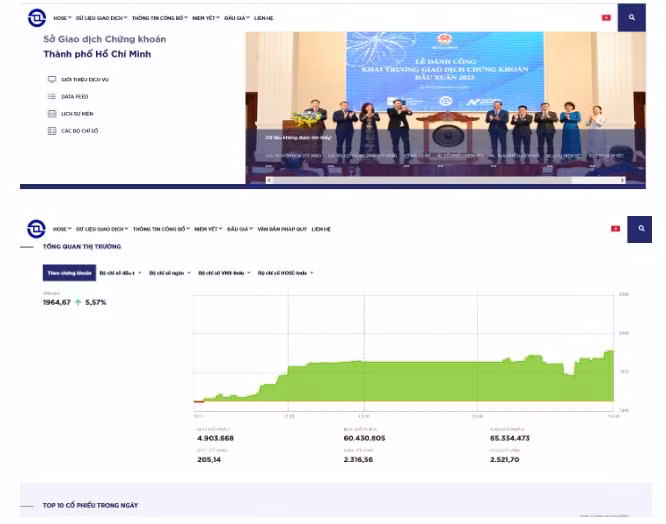This screenshot has height=524, width=666.
Task: Click the lower HOSE logo icon
Action: coord(36,229)
